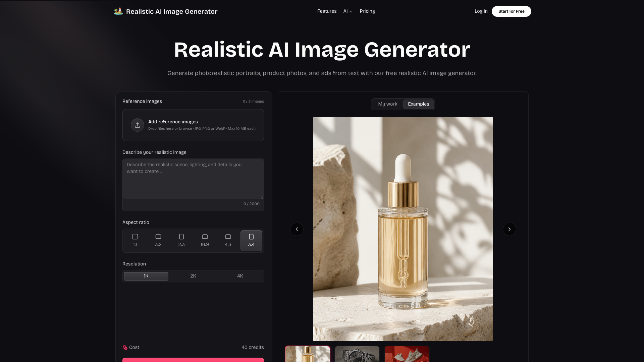This screenshot has width=644, height=362.
Task: Click the large serum bottle example image
Action: coord(403,229)
